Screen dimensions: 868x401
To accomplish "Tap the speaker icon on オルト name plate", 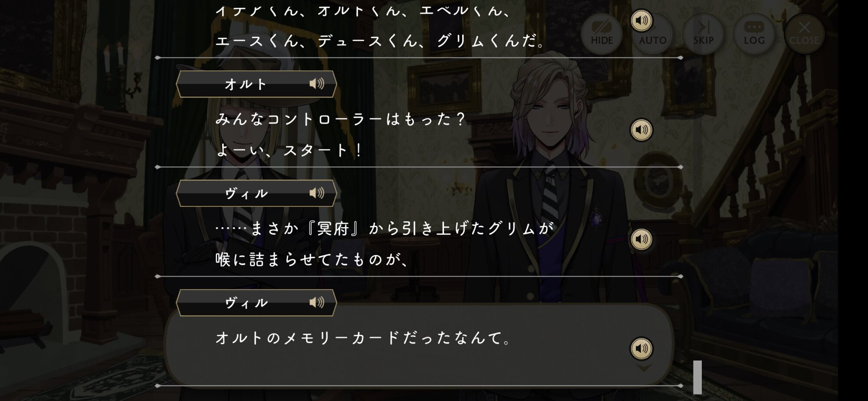I will pos(317,83).
